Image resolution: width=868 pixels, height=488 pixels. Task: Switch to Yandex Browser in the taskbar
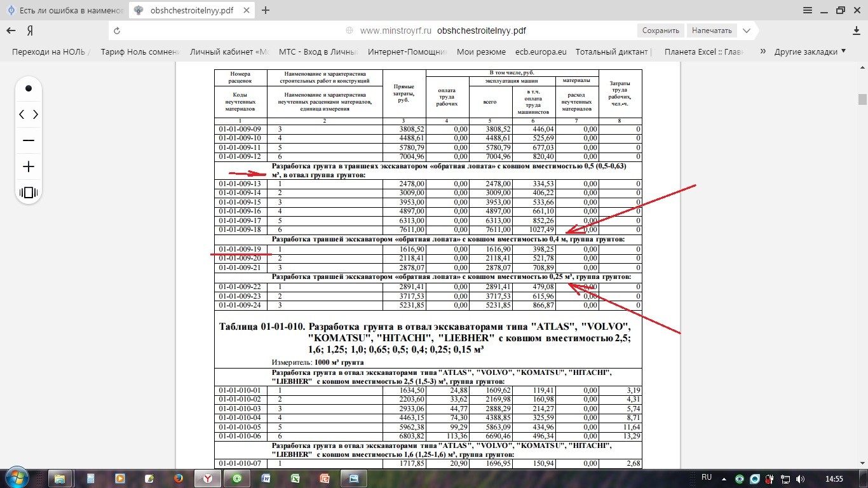pyautogui.click(x=207, y=478)
